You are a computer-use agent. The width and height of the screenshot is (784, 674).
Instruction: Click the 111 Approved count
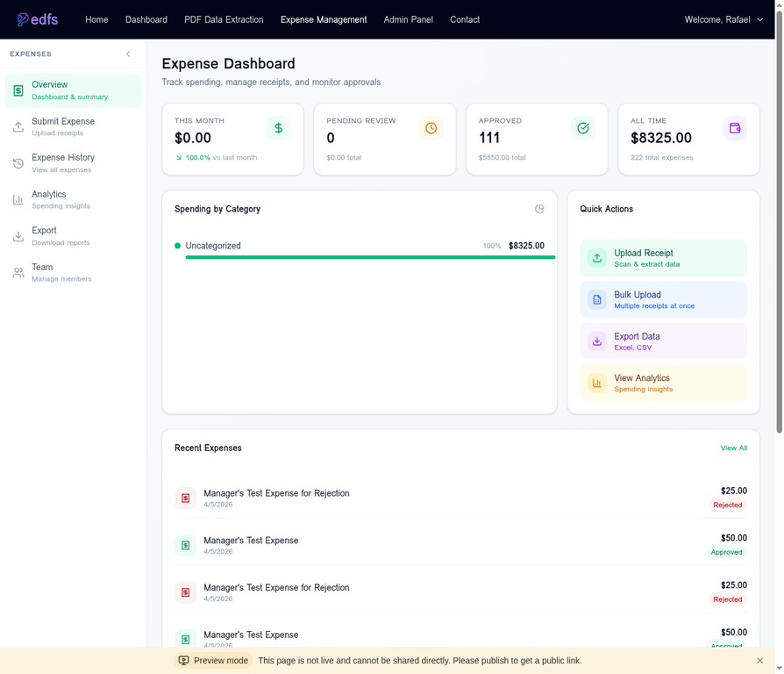pos(489,138)
